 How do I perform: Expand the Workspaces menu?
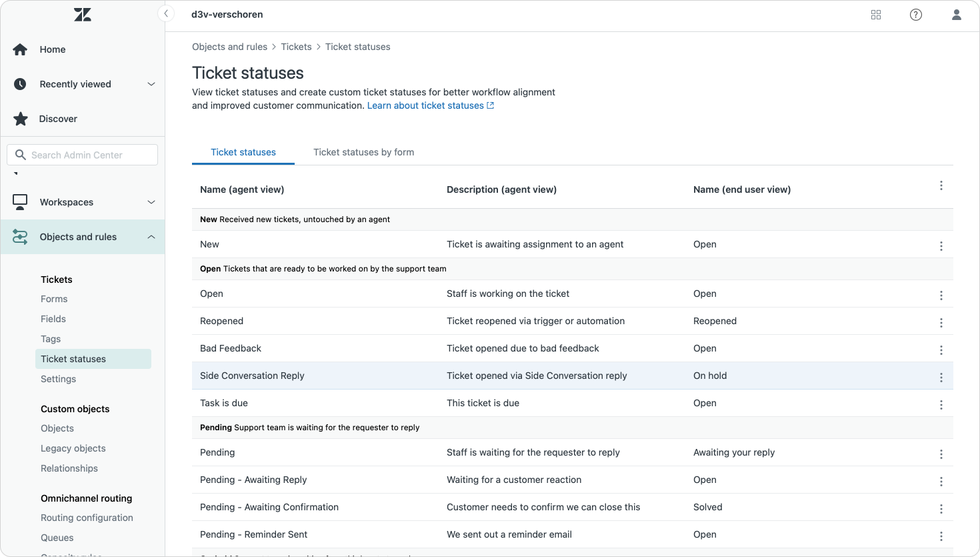(x=151, y=202)
